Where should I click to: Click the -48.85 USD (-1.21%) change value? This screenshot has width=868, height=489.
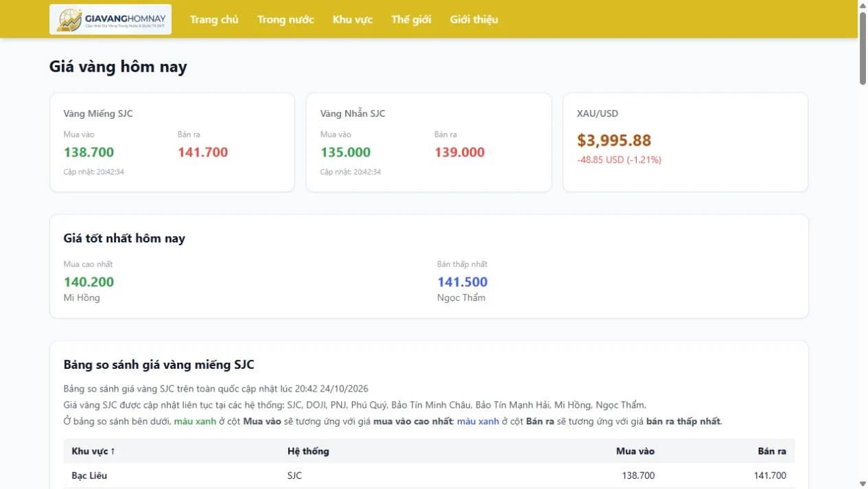(619, 159)
